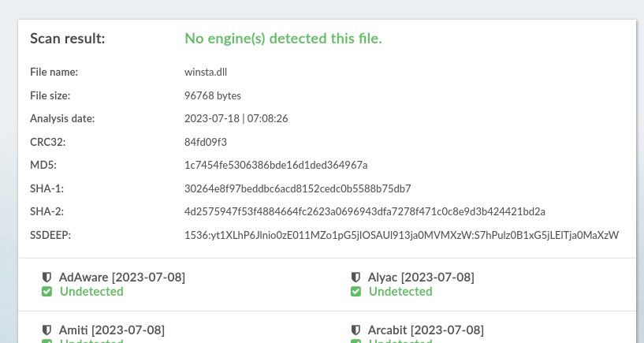644x343 pixels.
Task: Click the green check under AdAware
Action: pos(47,292)
